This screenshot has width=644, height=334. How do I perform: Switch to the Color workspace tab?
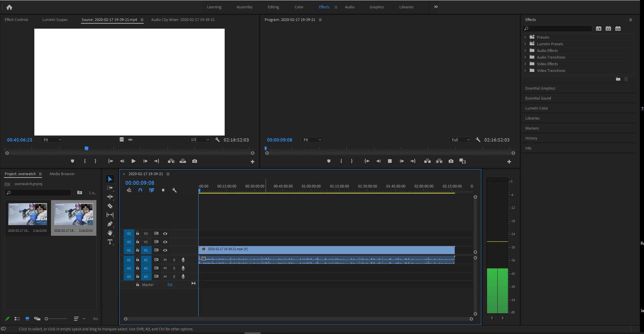coord(299,7)
